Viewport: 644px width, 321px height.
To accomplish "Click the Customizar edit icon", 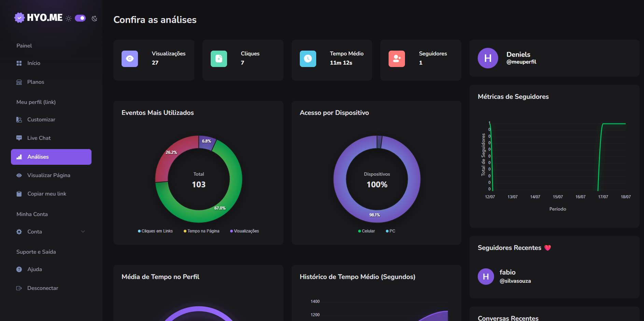I will coord(19,120).
